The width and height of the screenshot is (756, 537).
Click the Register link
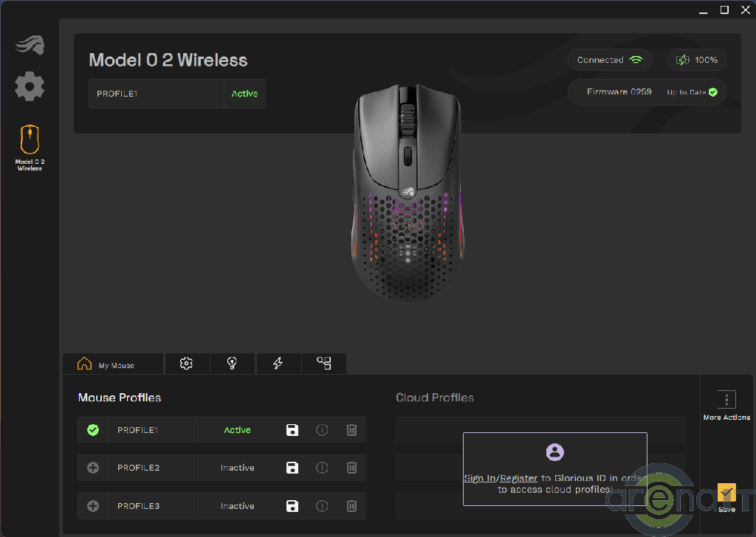tap(519, 478)
